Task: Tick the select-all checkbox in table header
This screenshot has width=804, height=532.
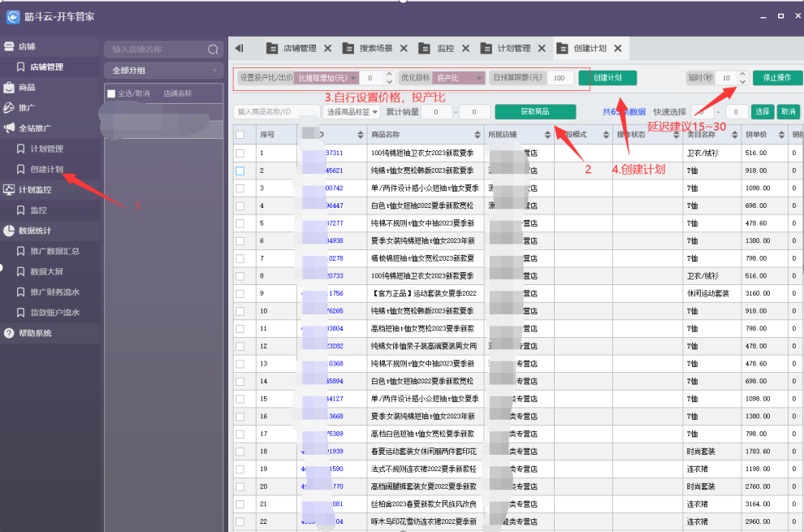Action: tap(240, 135)
